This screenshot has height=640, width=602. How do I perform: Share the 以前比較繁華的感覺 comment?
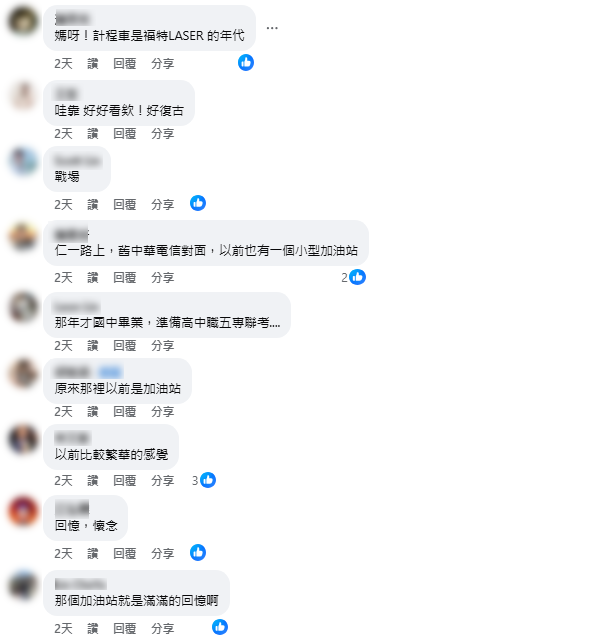click(162, 480)
